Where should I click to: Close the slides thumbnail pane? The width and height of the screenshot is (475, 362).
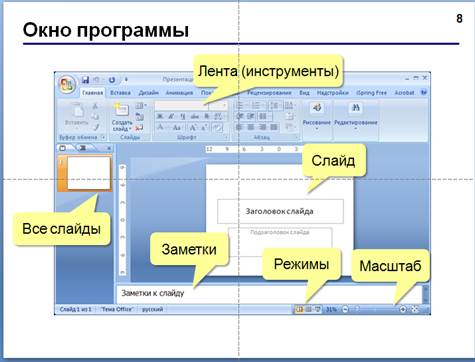(x=109, y=148)
